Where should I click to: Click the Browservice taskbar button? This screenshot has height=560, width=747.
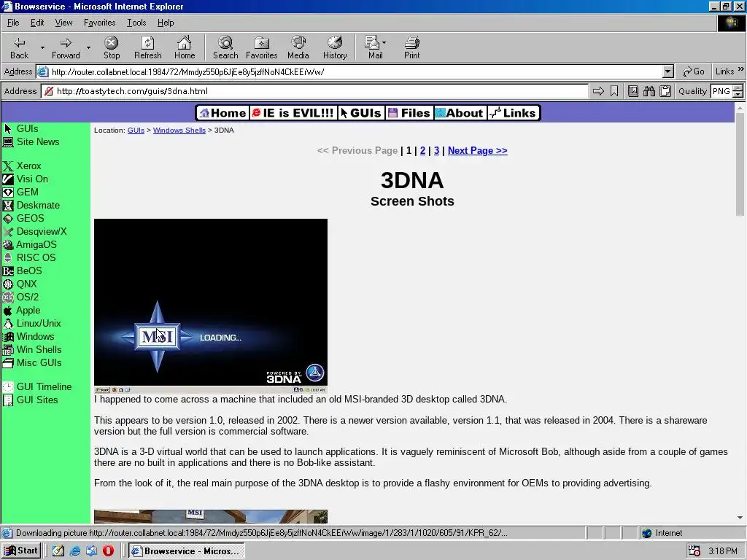point(186,551)
